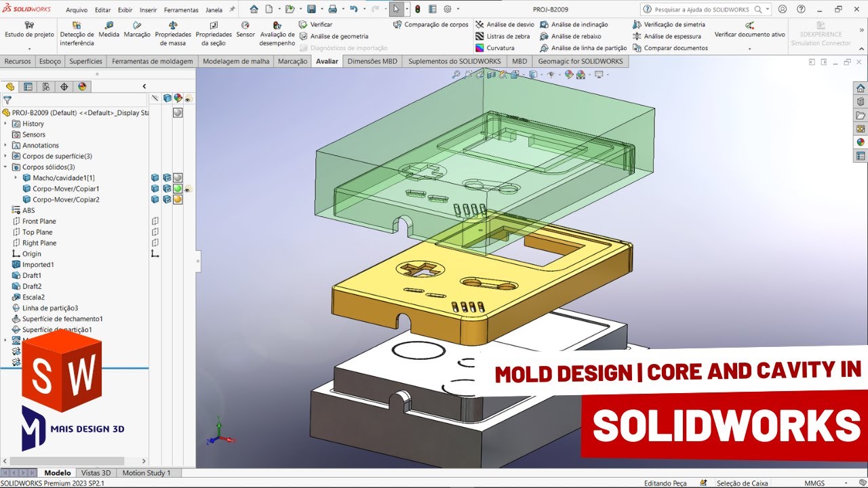Click Verificar documento ativo
868x488 pixels.
tap(749, 29)
